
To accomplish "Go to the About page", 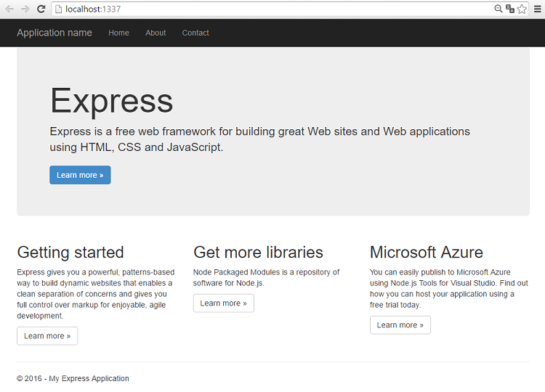I will [x=156, y=33].
